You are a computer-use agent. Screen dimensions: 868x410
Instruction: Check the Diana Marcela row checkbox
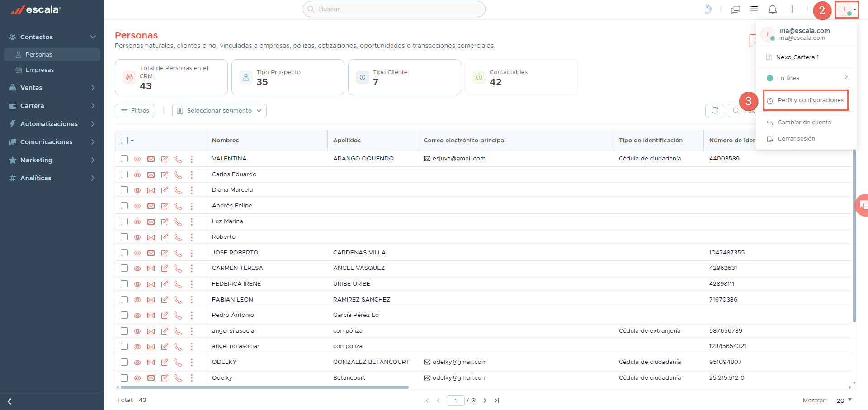[x=124, y=190]
